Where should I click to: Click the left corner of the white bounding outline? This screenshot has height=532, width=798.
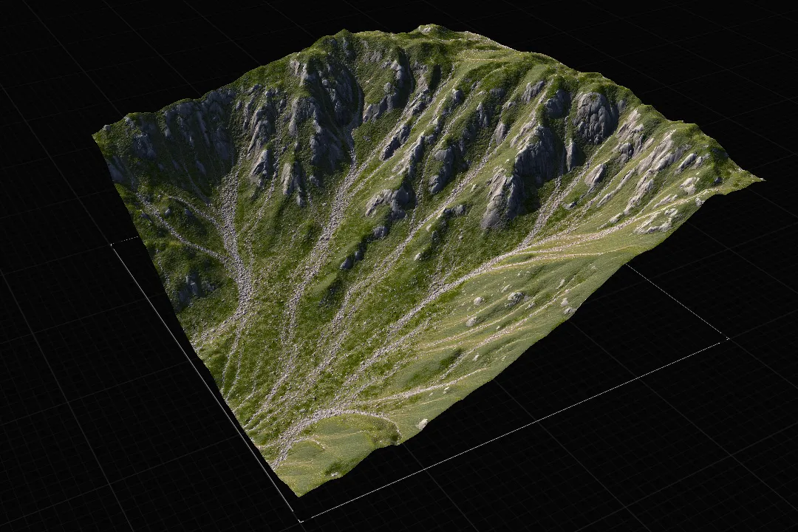click(x=112, y=245)
